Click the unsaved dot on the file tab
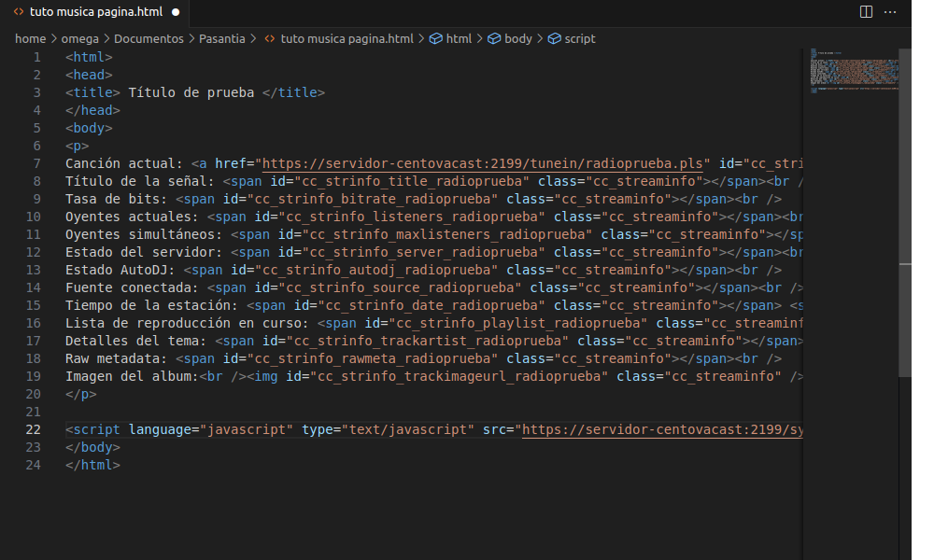Image resolution: width=934 pixels, height=560 pixels. 176,12
